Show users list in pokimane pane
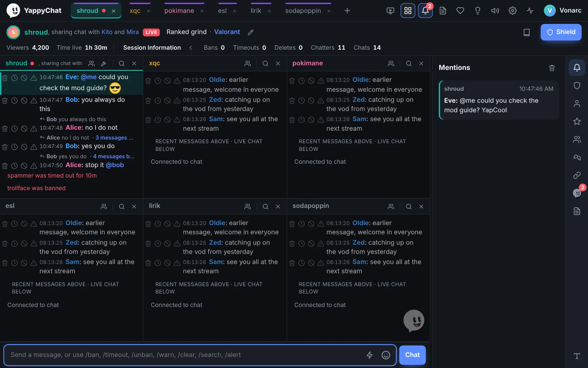Screen dimensions: 588x368 pyautogui.click(x=391, y=63)
